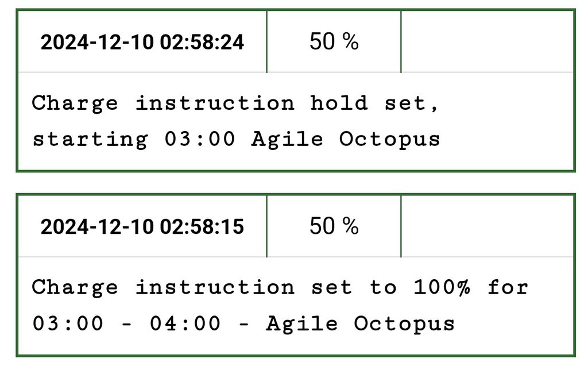588x366 pixels.
Task: Click the 02:58:24 log entry timestamp
Action: pos(142,42)
